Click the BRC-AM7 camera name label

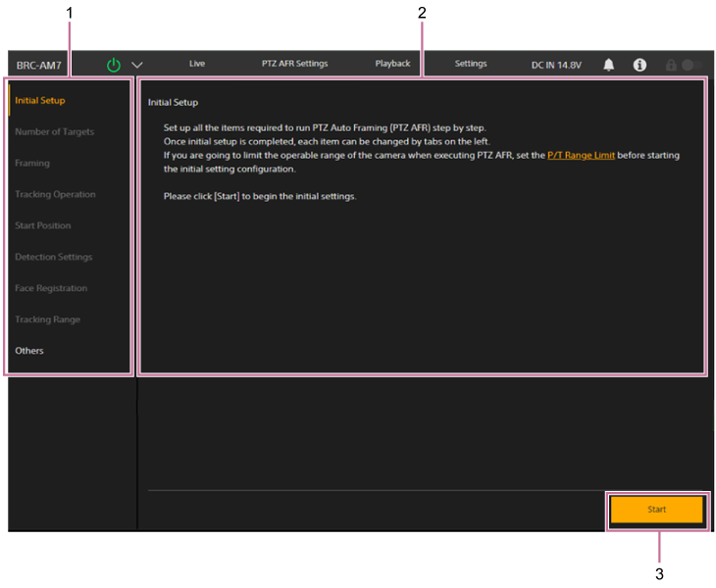pos(39,66)
